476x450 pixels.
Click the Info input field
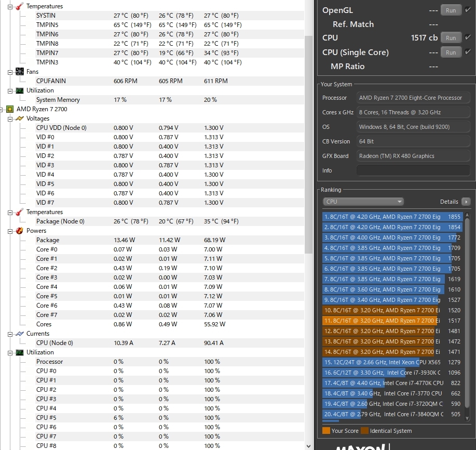click(x=413, y=170)
